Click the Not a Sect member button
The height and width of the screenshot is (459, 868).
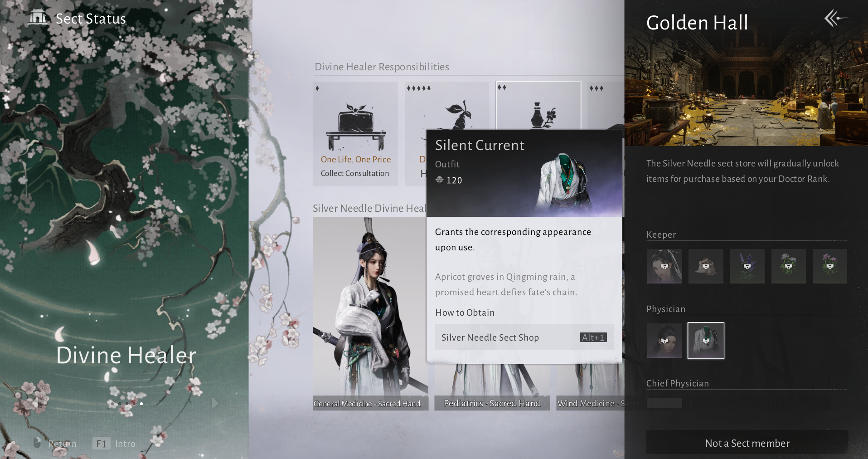[747, 443]
